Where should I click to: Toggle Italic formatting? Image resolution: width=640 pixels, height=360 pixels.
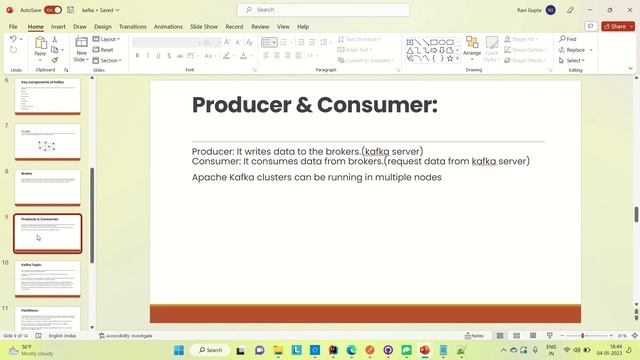148,56
